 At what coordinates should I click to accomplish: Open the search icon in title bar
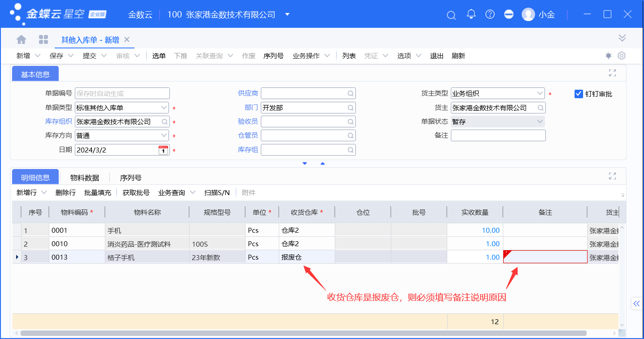pos(451,15)
